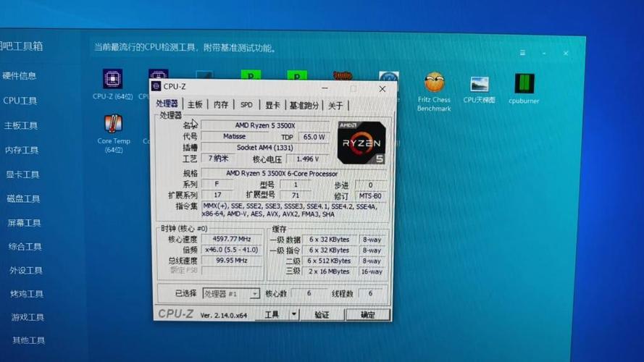The image size is (644, 362).
Task: Click the 1.496 V core voltage value
Action: (308, 159)
